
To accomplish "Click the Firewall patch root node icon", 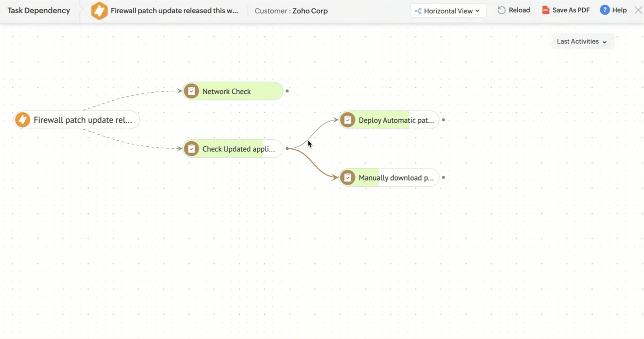I will [23, 120].
